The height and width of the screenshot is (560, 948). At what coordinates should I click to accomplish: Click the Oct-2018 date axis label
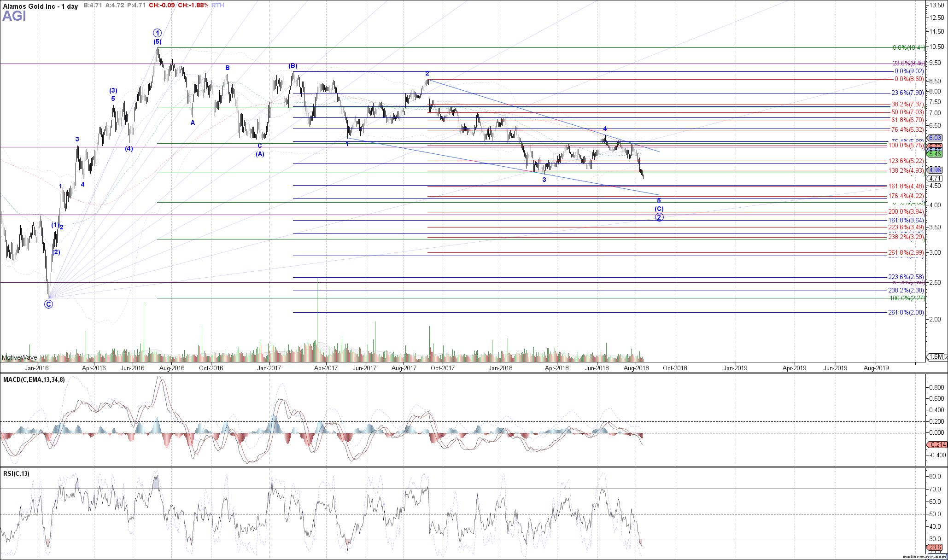pyautogui.click(x=675, y=368)
